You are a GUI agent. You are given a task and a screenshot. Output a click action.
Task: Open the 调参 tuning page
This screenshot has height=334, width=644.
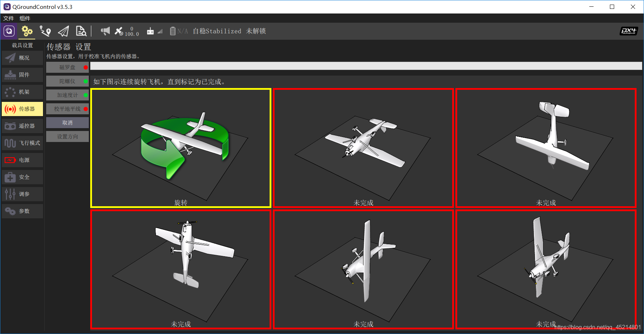(x=22, y=194)
